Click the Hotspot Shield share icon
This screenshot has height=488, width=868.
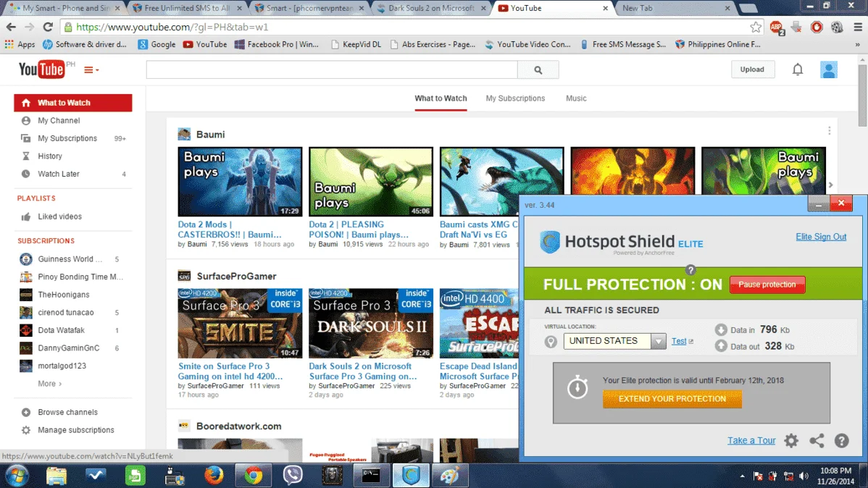coord(817,440)
